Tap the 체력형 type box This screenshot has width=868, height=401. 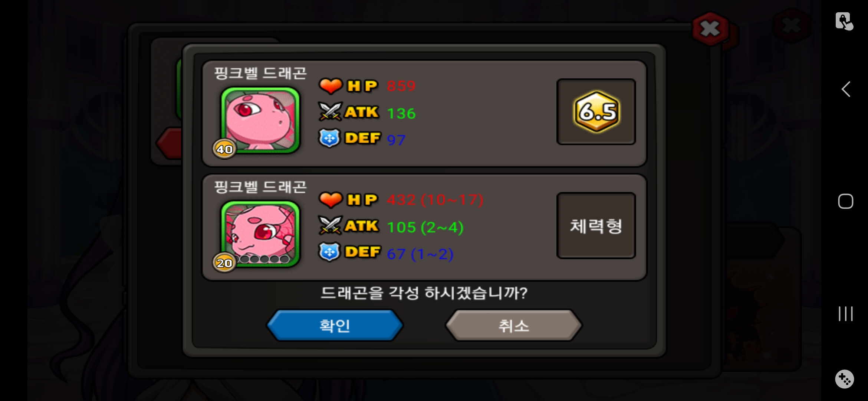point(596,225)
